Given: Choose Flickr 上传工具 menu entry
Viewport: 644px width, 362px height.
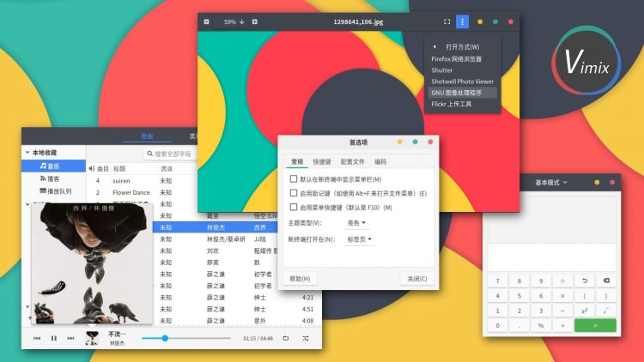Looking at the screenshot, I should tap(463, 105).
